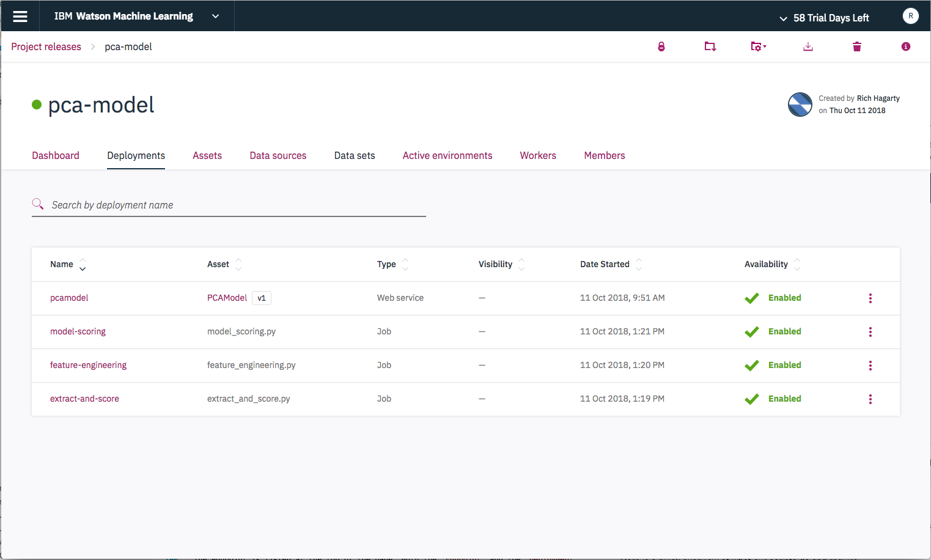Open the Data sources tab
This screenshot has height=560, width=931.
coord(278,155)
